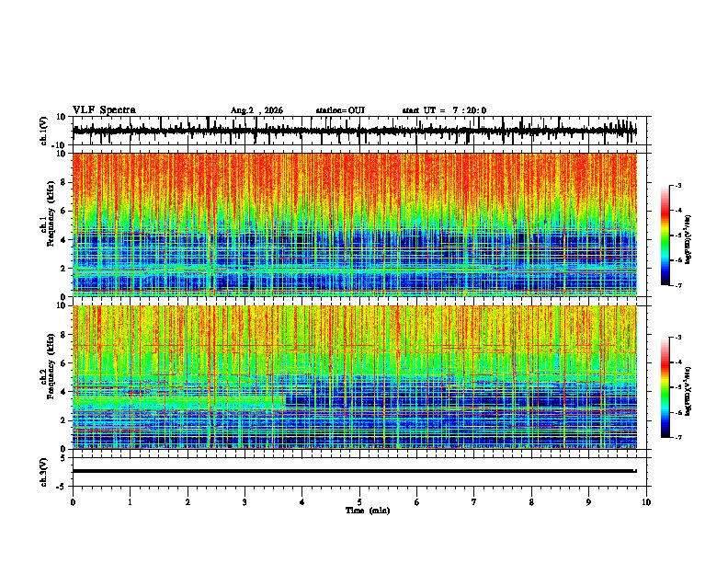Click the "4" kHz tick of ch.1 spectrogram
This screenshot has height=563, width=728.
point(63,240)
